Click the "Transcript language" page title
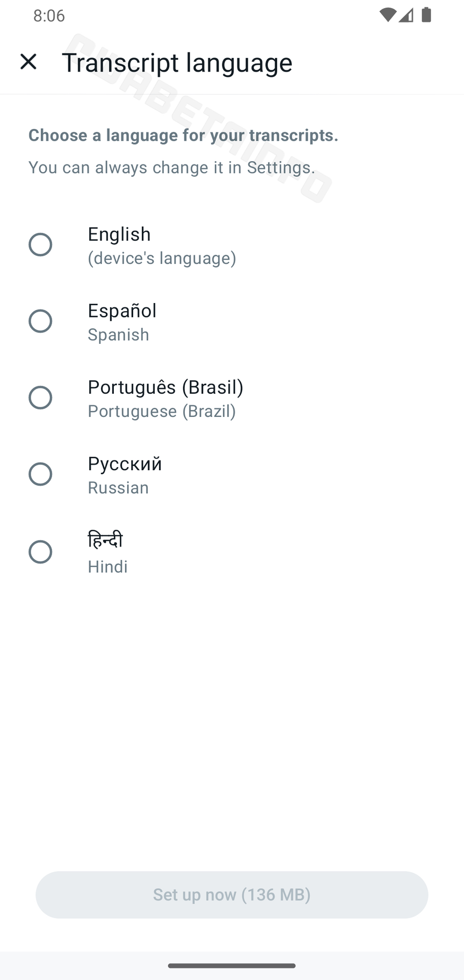Viewport: 464px width, 980px height. [x=177, y=63]
